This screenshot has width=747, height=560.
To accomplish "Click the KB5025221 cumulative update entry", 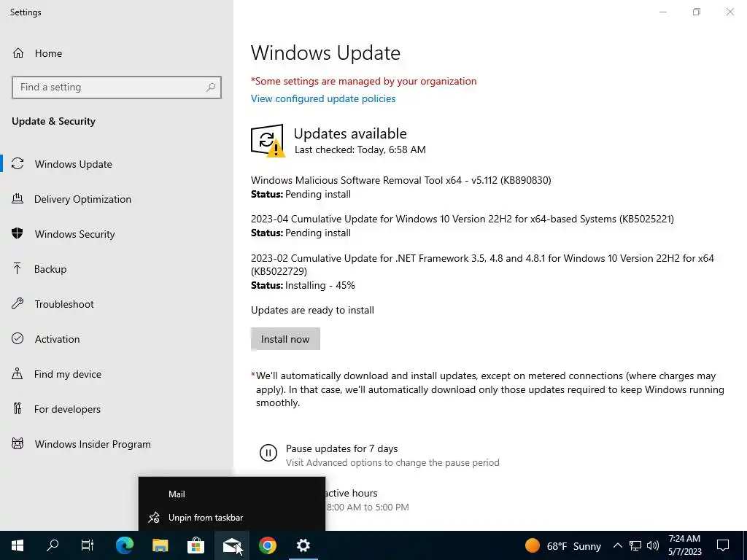I will tap(462, 219).
